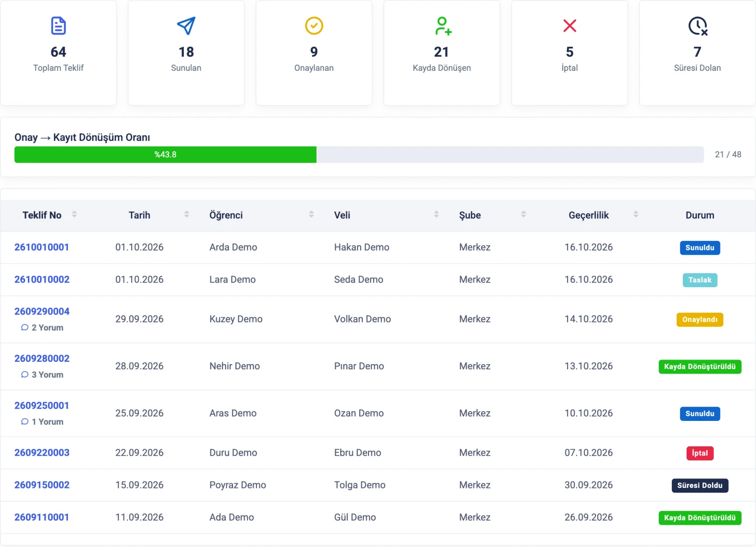Select the Kuzey Demo student cell

click(x=236, y=319)
